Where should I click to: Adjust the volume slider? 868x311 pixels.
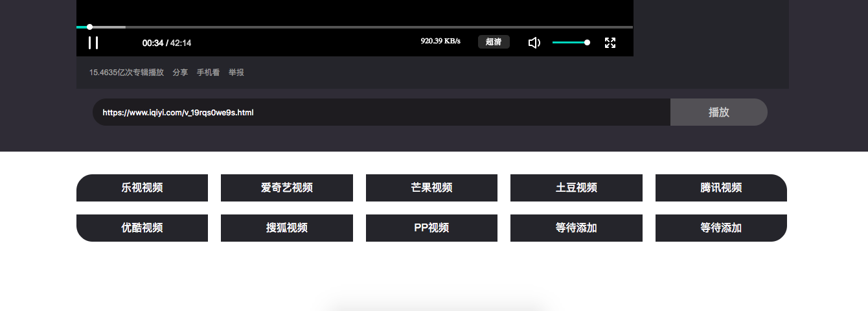coord(571,43)
